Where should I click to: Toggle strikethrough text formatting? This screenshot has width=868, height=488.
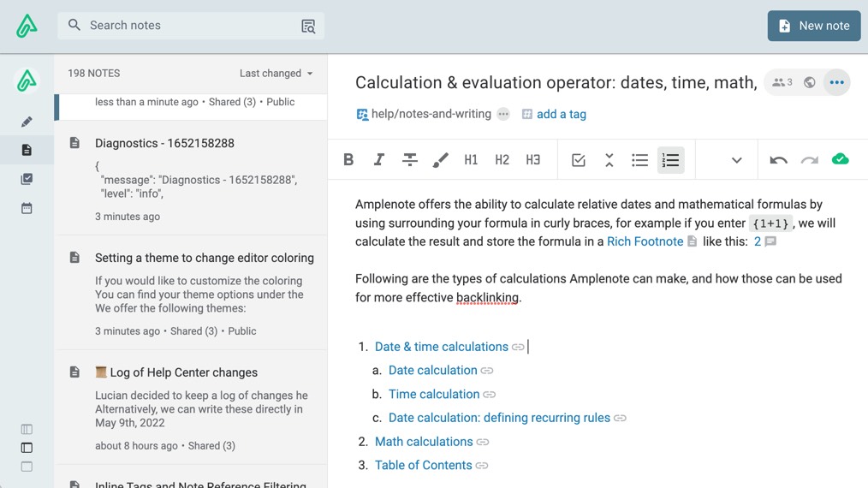[410, 160]
